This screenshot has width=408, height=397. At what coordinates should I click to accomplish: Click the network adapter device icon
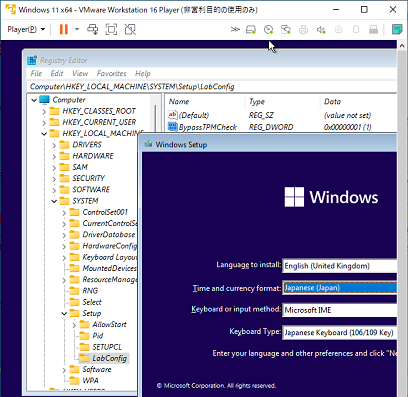pyautogui.click(x=286, y=30)
